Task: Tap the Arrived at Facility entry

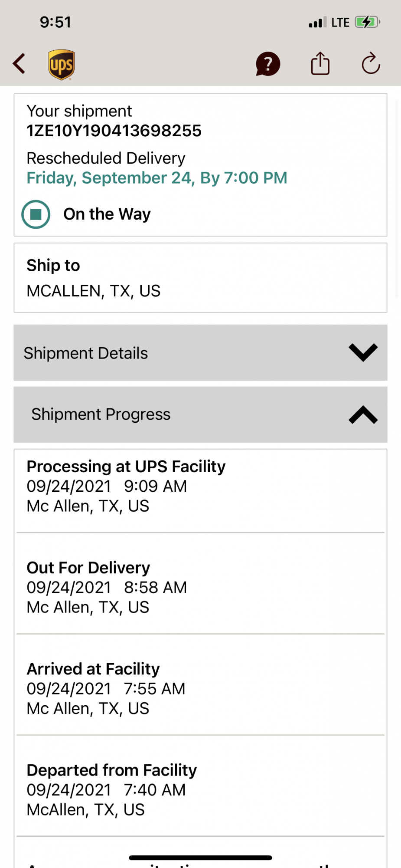Action: coord(106,688)
